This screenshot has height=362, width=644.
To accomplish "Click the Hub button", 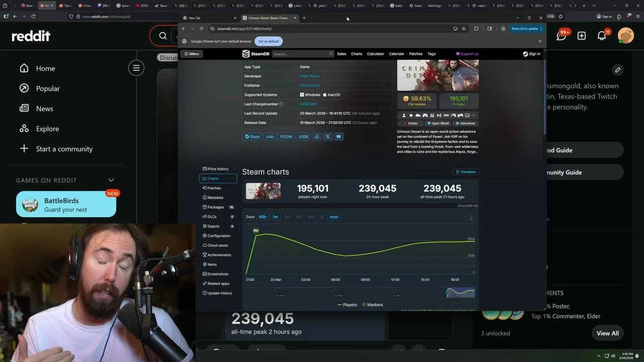I will [x=270, y=137].
